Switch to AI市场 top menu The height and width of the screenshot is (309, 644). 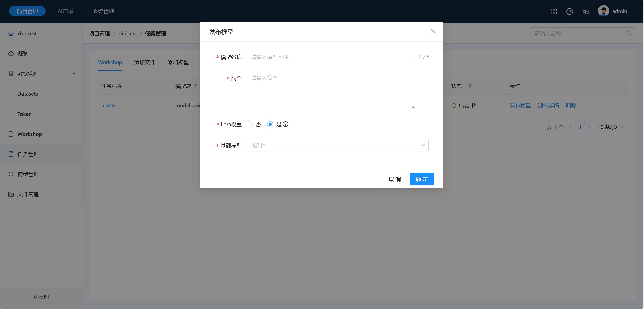[x=65, y=11]
